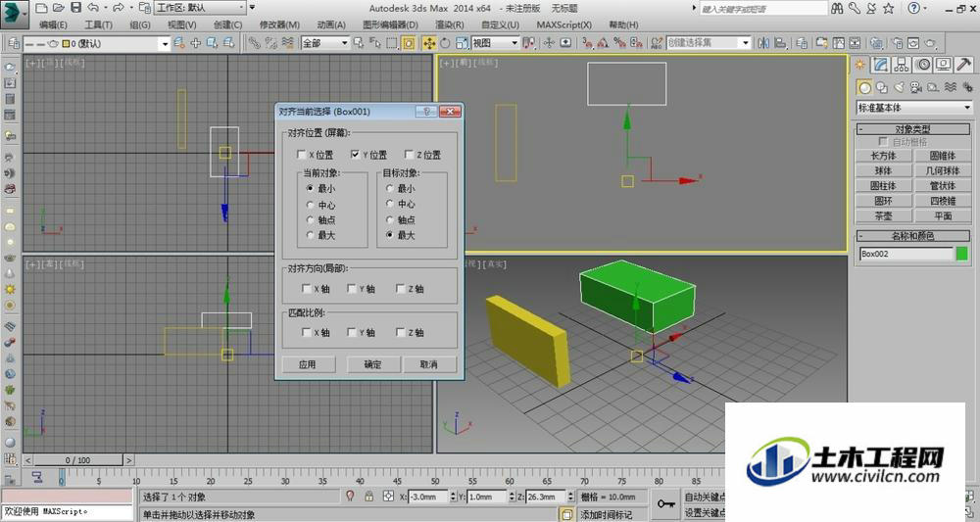The width and height of the screenshot is (980, 522).
Task: Open the Motion command panel tab
Action: [x=922, y=65]
